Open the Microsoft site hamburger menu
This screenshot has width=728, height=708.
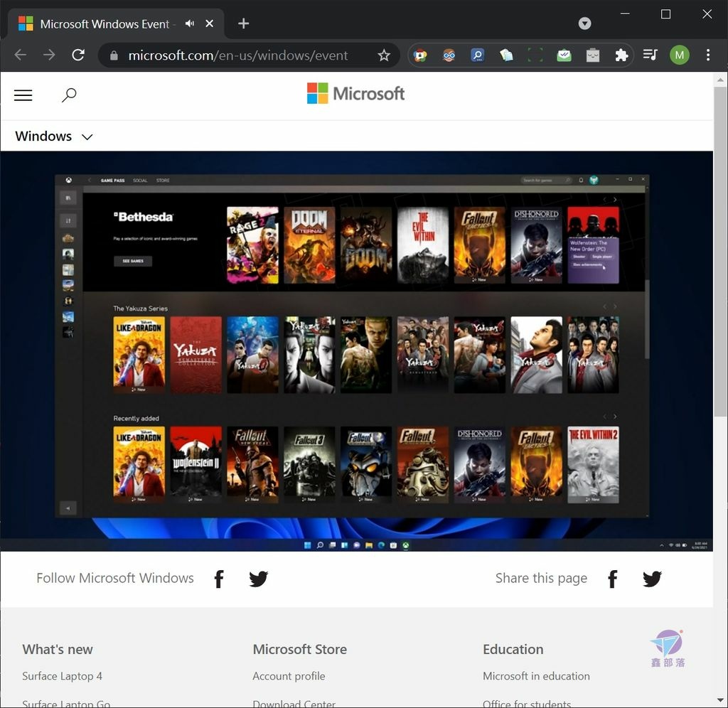pos(23,95)
